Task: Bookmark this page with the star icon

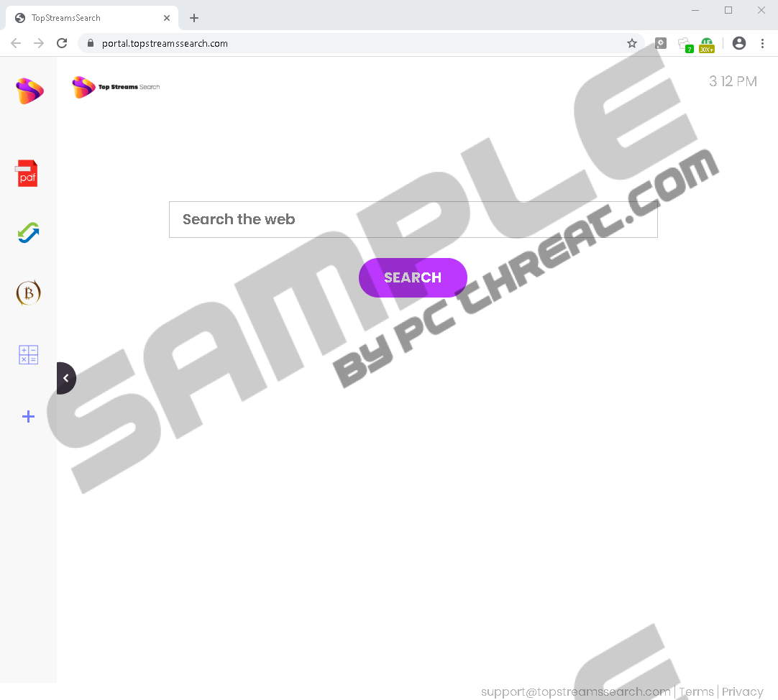Action: (x=631, y=43)
